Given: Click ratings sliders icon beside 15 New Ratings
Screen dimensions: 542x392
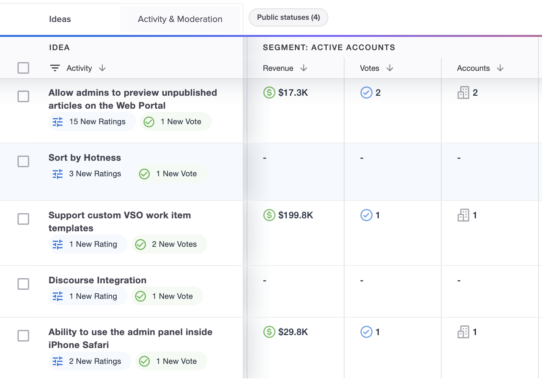Looking at the screenshot, I should tap(58, 122).
